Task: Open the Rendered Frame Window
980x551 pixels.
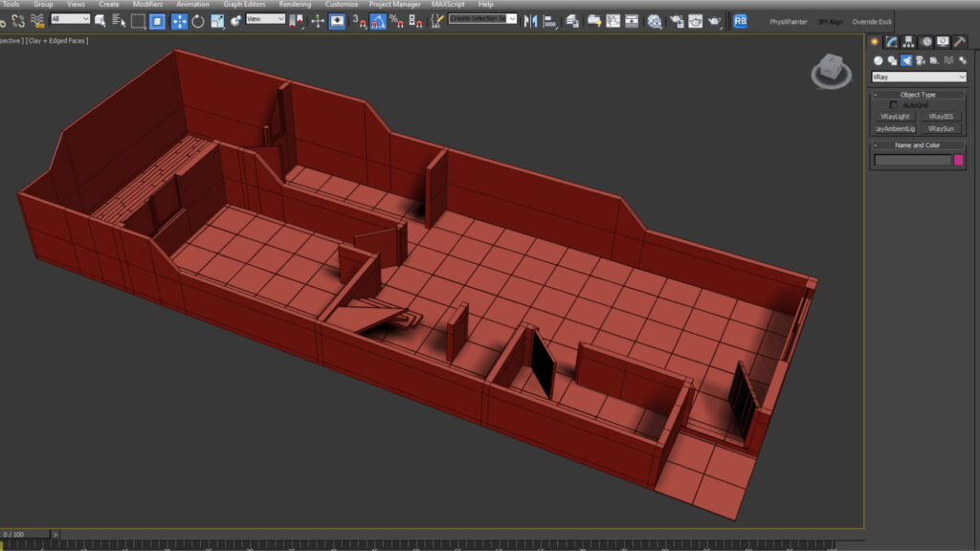Action: pos(696,21)
